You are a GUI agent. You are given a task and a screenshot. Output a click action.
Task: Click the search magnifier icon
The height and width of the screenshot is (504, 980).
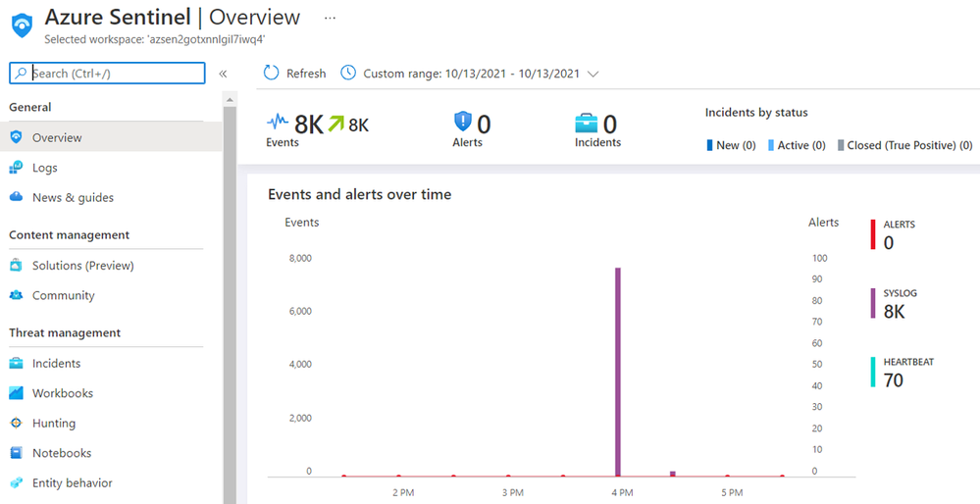(22, 74)
